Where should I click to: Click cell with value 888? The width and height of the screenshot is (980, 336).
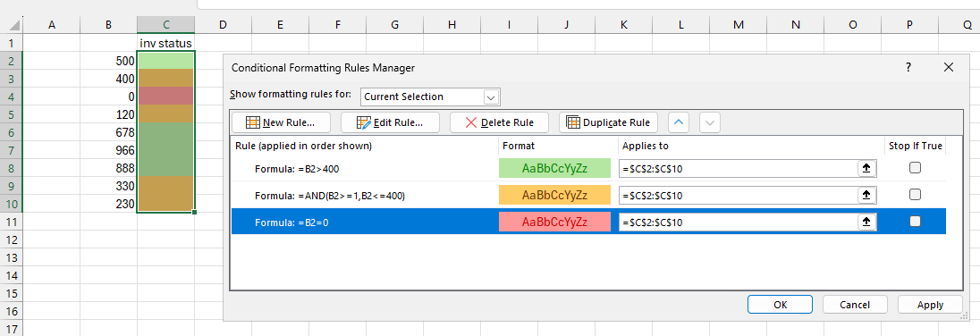(109, 168)
